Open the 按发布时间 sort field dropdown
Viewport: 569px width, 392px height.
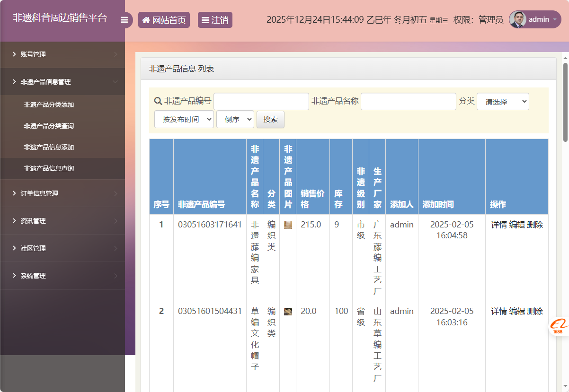184,119
